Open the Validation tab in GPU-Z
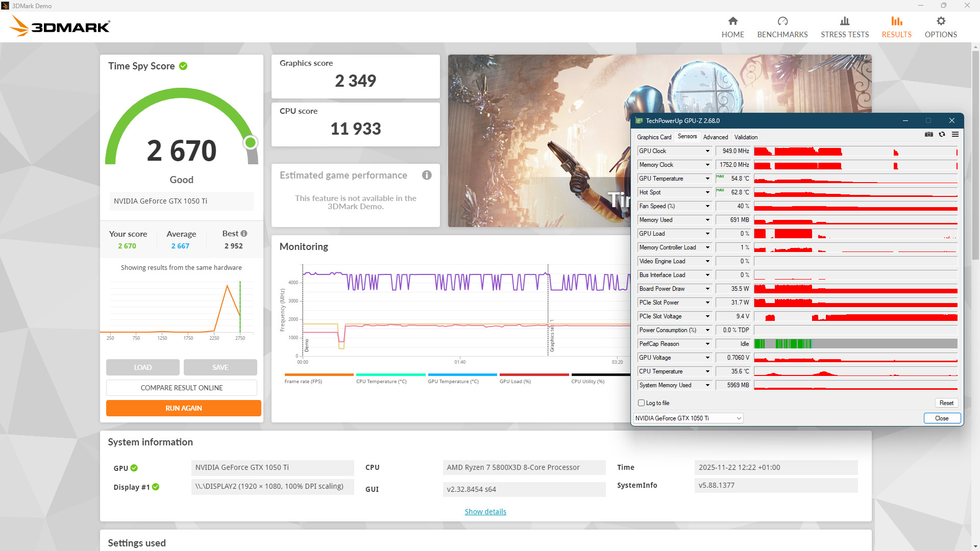Viewport: 980px width, 551px height. (745, 137)
